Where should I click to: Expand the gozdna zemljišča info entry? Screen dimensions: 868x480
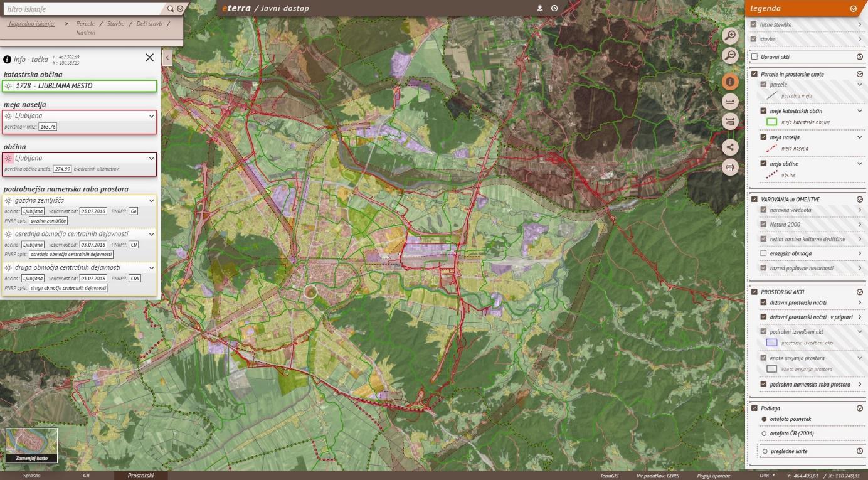click(151, 200)
